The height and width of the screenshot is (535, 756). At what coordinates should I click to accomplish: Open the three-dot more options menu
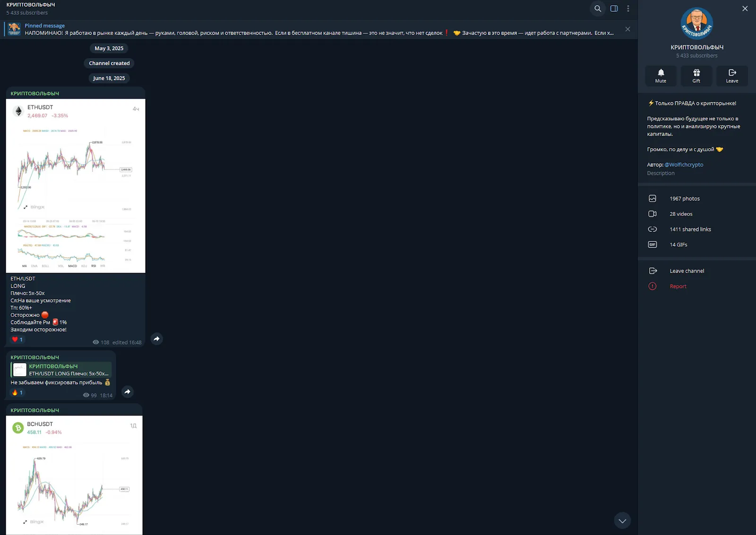pos(628,8)
